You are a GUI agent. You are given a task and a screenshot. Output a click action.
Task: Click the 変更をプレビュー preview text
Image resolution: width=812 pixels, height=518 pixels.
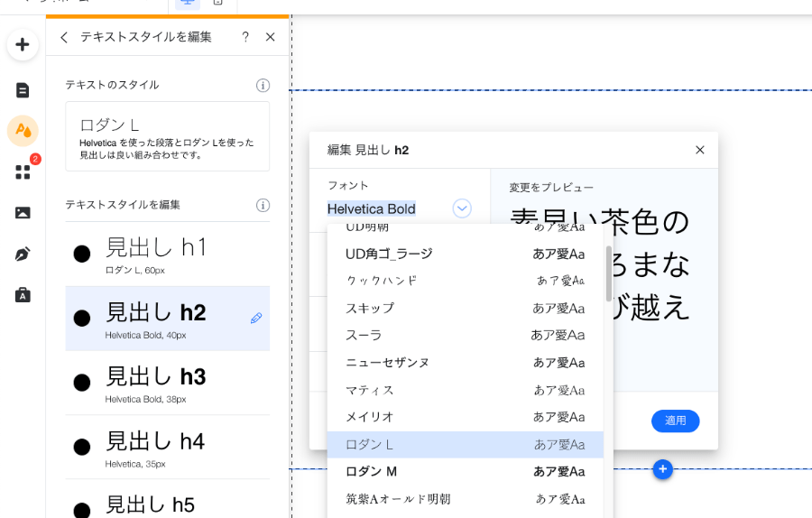tap(551, 188)
